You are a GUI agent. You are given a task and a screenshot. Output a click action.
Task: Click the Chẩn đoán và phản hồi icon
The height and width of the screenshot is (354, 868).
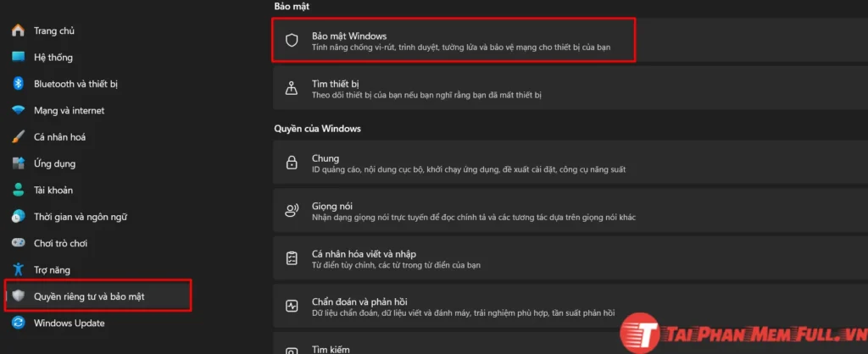point(292,306)
